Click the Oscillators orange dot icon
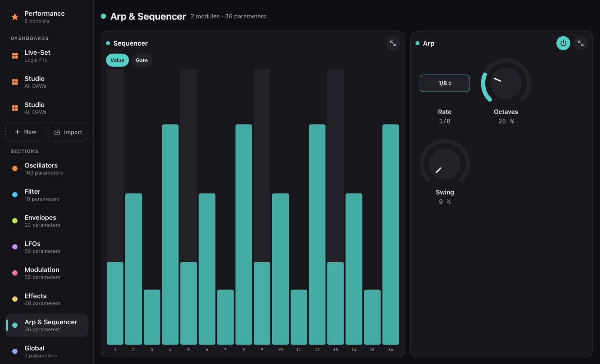The height and width of the screenshot is (364, 600). point(15,169)
